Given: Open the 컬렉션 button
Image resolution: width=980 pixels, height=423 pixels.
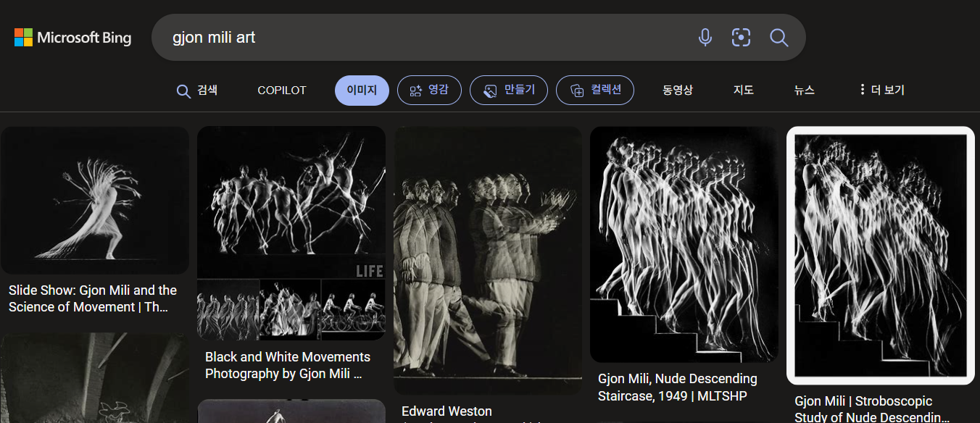Looking at the screenshot, I should pos(595,91).
